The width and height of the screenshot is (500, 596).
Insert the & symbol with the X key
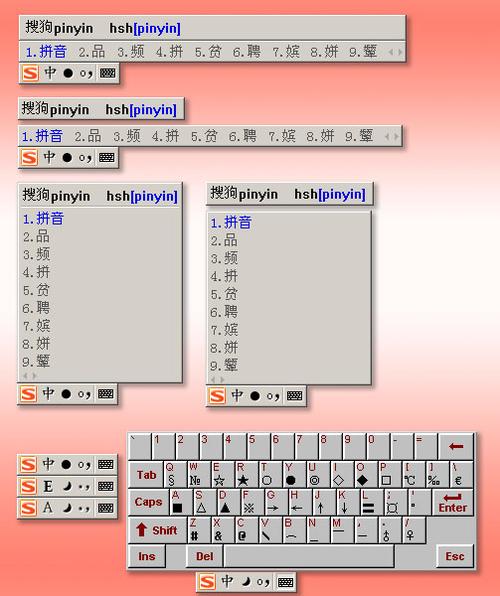222,530
